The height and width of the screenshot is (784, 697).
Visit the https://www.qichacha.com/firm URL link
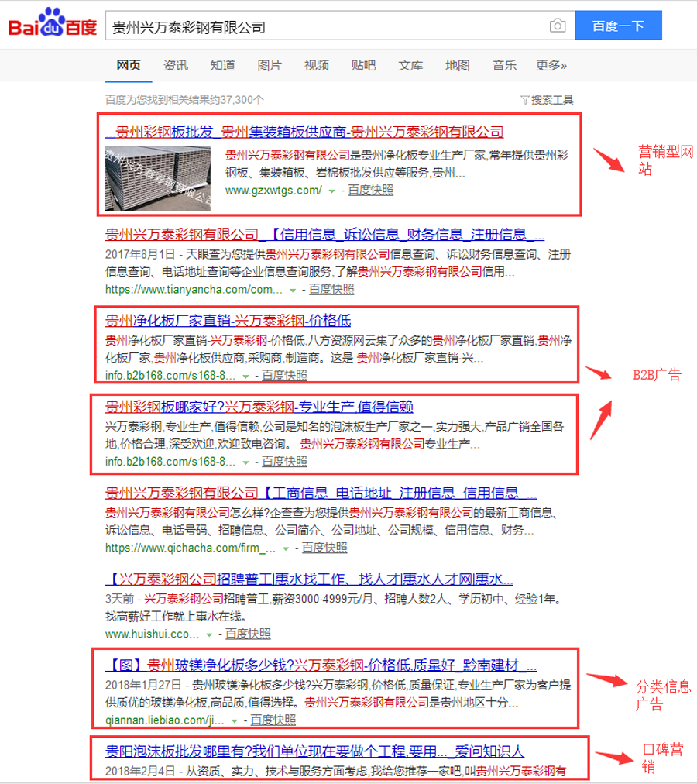click(x=191, y=548)
